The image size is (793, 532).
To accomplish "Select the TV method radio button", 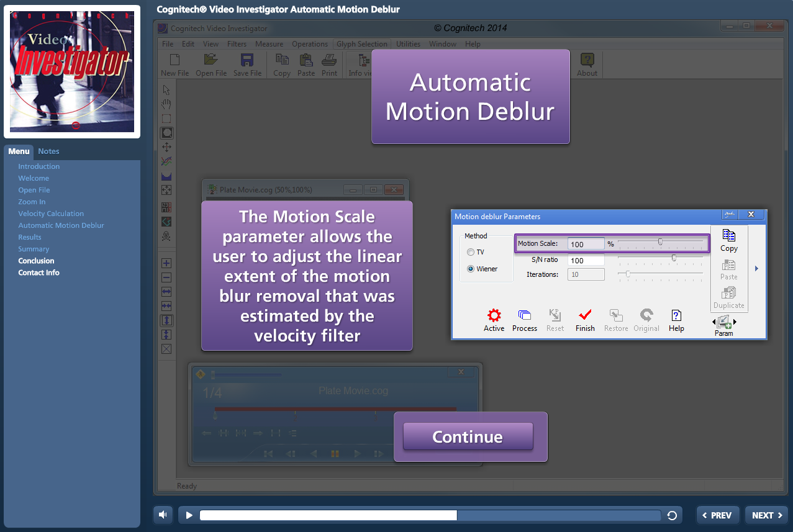I will coord(471,252).
